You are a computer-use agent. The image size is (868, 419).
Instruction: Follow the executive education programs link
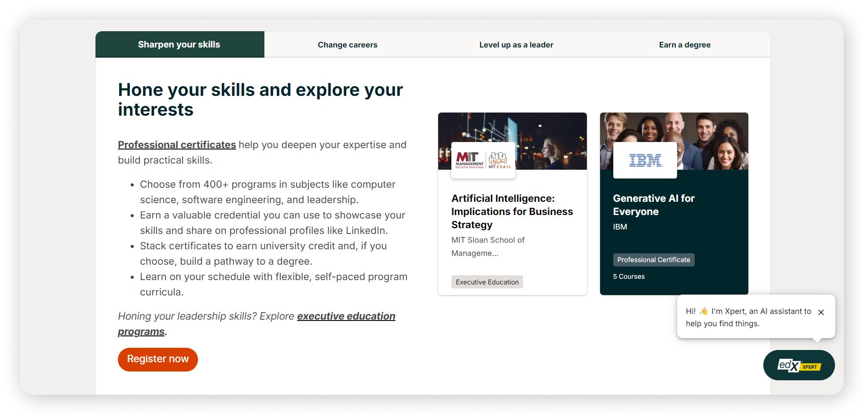[346, 316]
